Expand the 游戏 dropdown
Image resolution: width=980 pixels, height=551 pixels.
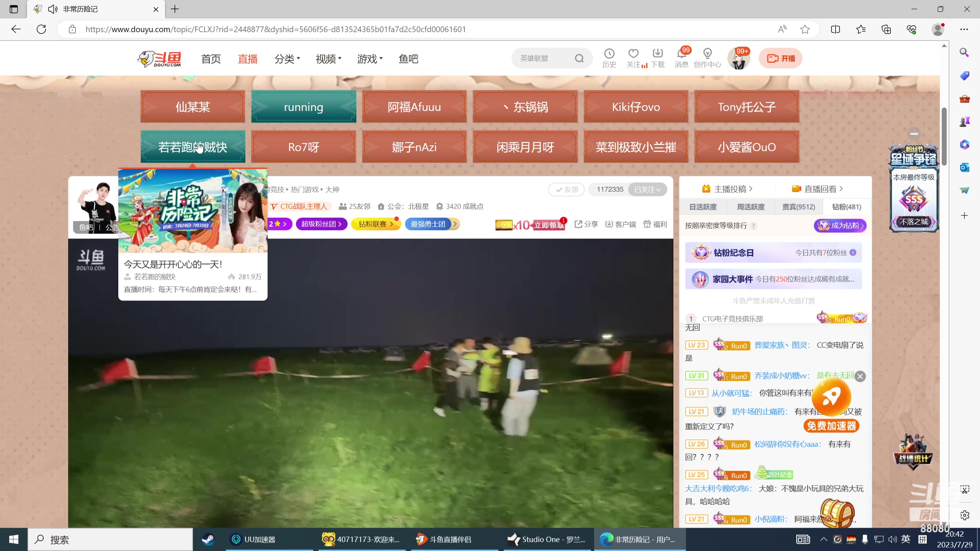point(369,59)
